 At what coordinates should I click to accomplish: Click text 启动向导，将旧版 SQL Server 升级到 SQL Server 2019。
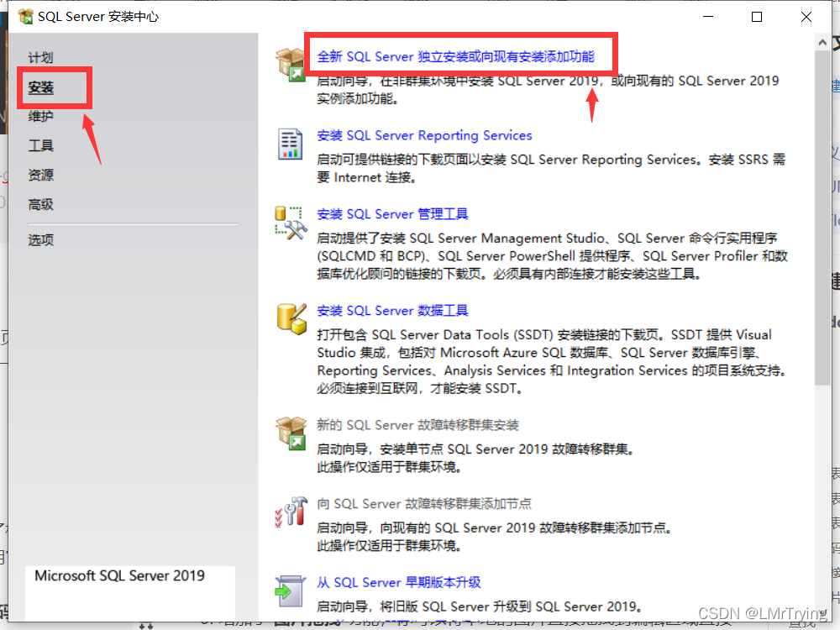[480, 606]
